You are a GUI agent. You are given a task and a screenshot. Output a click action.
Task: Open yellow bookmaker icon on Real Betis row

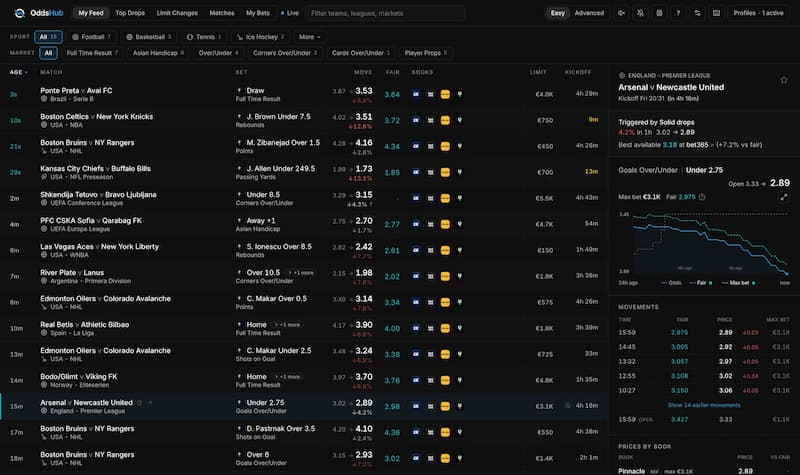pyautogui.click(x=445, y=328)
